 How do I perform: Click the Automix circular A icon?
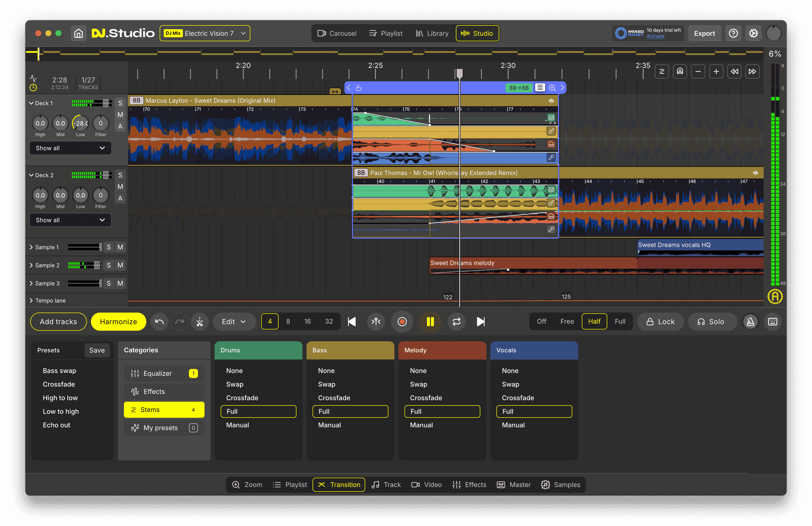(x=775, y=296)
